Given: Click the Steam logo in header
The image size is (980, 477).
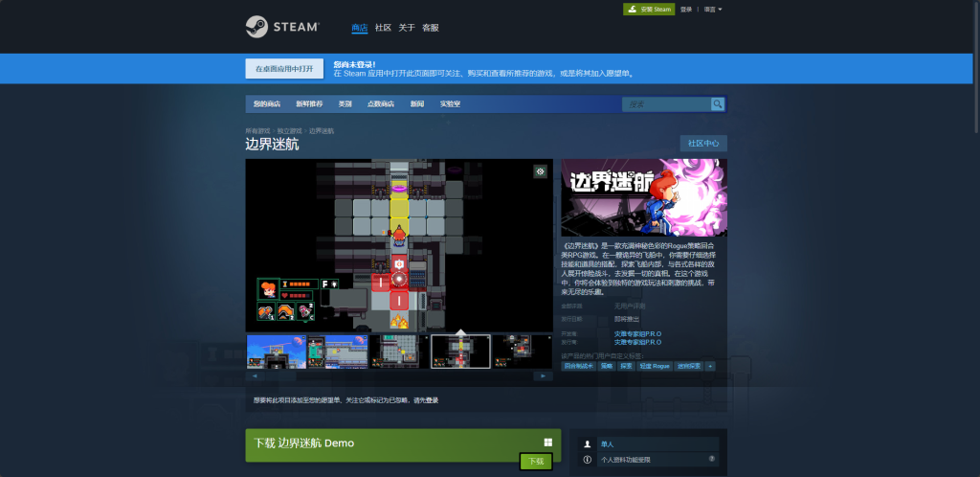Looking at the screenshot, I should pyautogui.click(x=282, y=27).
